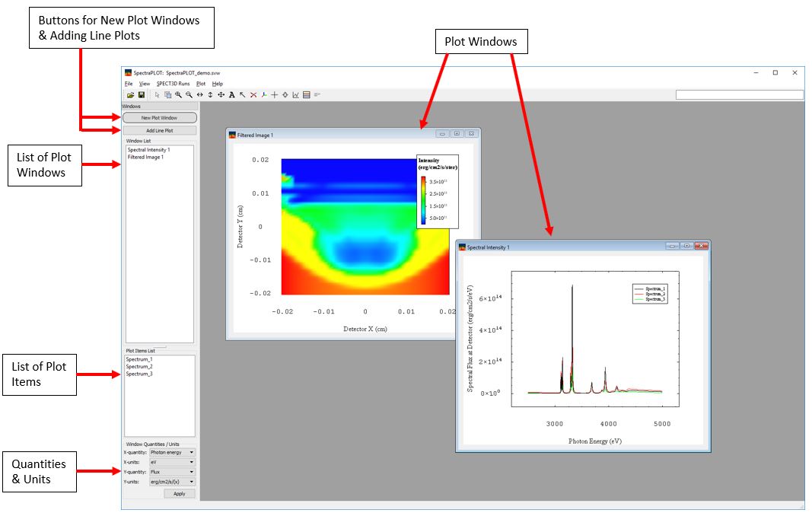Screen dimensions: 812x516
Task: Expand the Y-units erg/cm2/s dropdown
Action: click(x=172, y=482)
